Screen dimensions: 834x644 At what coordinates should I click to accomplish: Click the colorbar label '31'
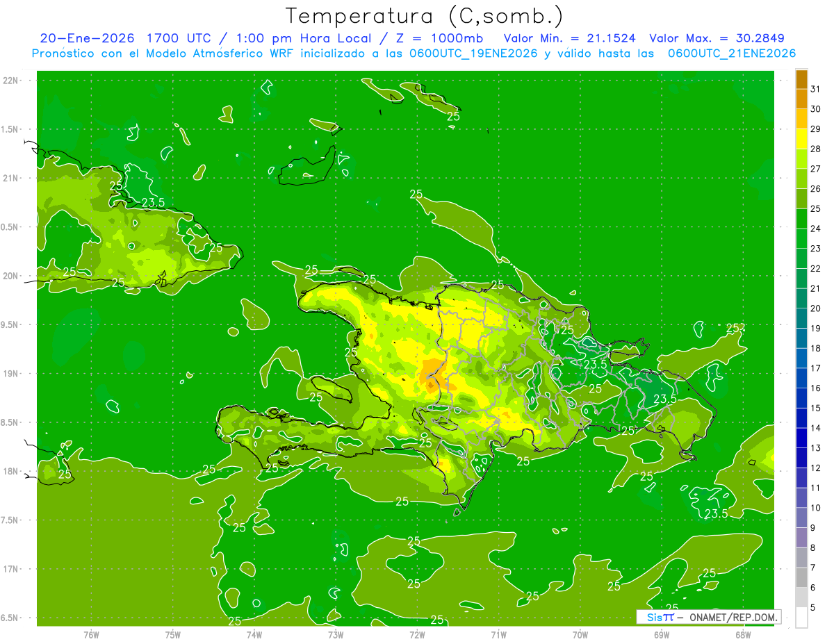[x=815, y=89]
